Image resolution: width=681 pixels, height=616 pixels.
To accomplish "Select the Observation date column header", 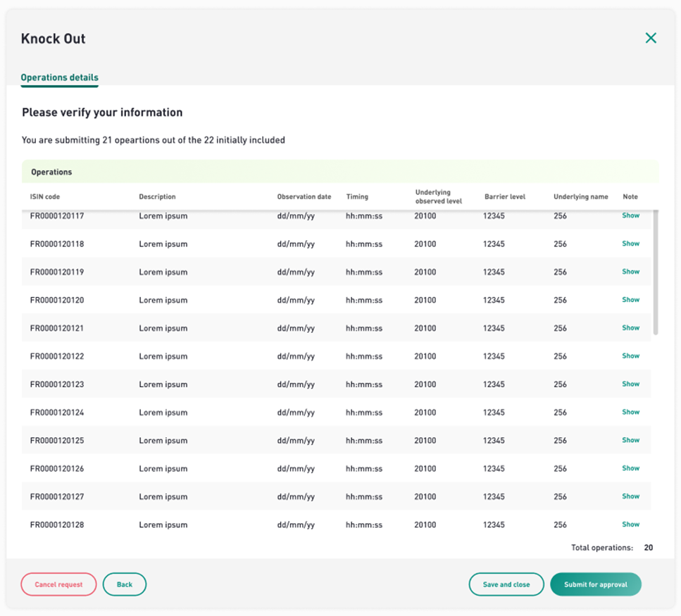I will (304, 196).
